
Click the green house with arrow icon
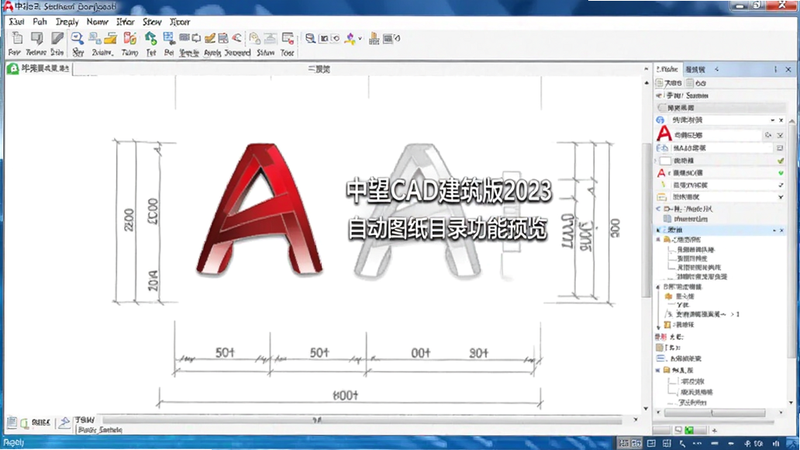[151, 38]
